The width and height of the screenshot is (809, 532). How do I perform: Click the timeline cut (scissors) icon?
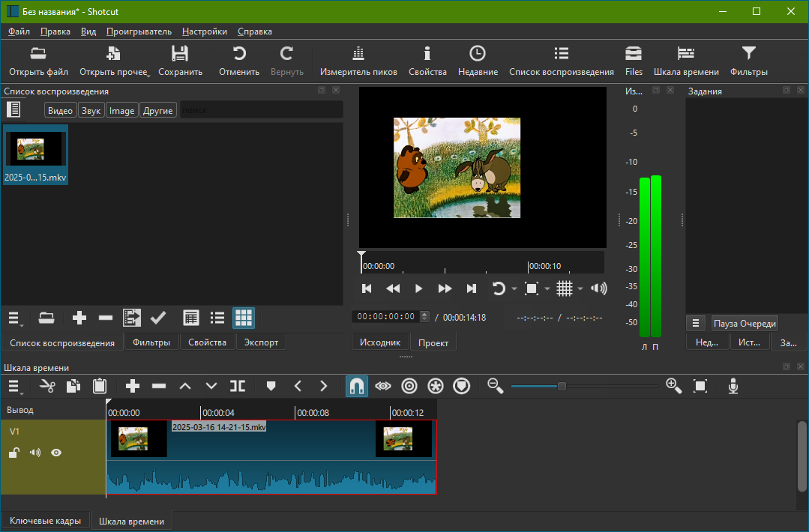[47, 386]
